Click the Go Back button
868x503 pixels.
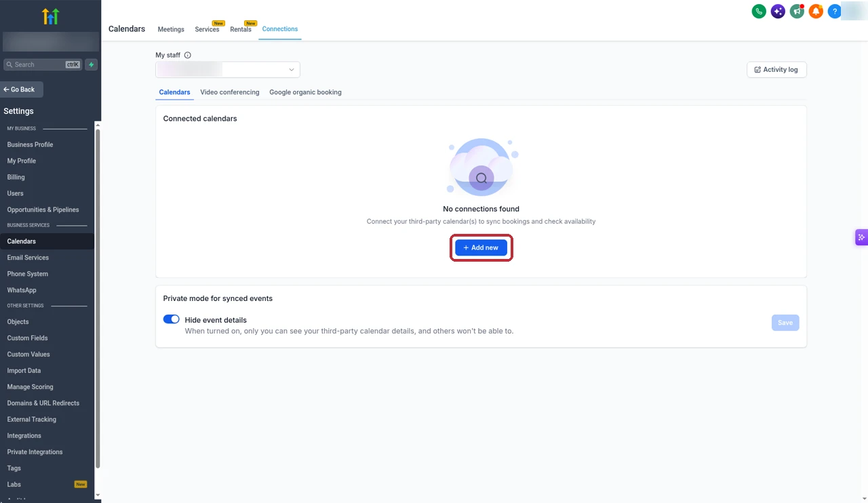coord(21,89)
